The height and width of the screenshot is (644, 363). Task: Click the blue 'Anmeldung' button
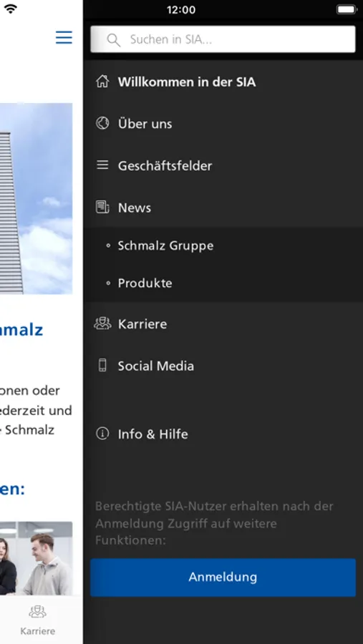pos(223,577)
